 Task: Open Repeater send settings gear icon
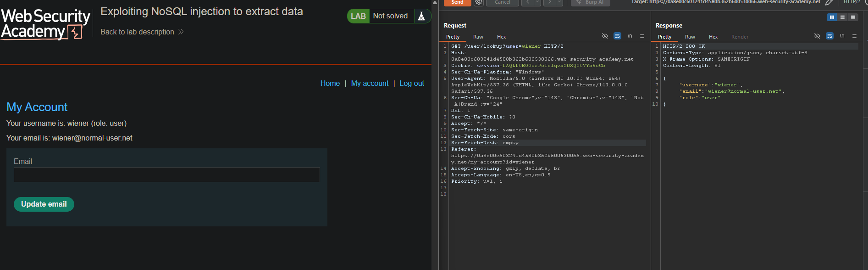pyautogui.click(x=479, y=2)
